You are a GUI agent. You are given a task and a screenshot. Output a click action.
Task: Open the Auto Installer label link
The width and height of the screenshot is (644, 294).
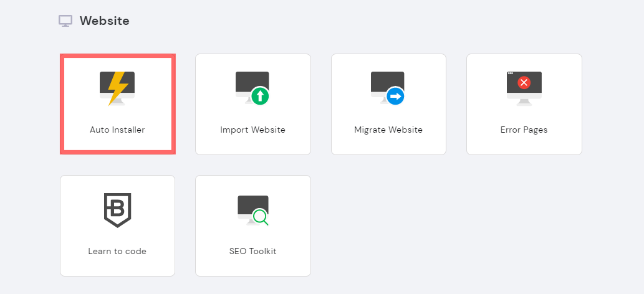click(117, 130)
